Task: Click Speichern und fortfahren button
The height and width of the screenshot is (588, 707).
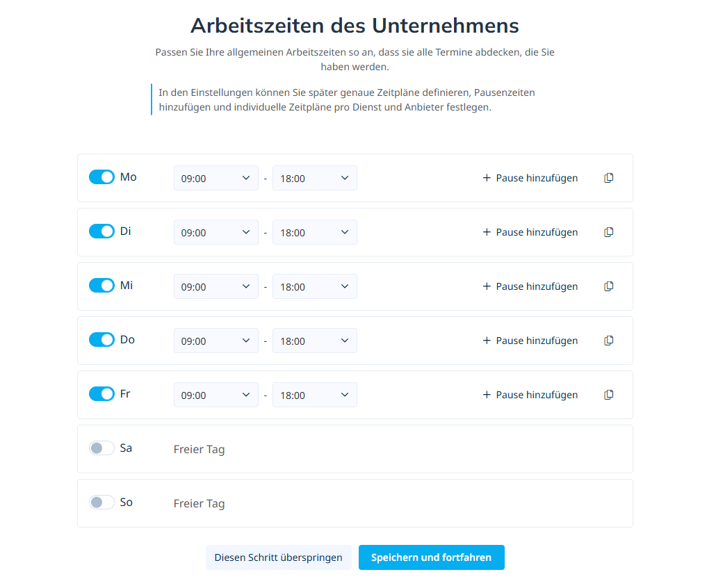Action: pos(431,557)
